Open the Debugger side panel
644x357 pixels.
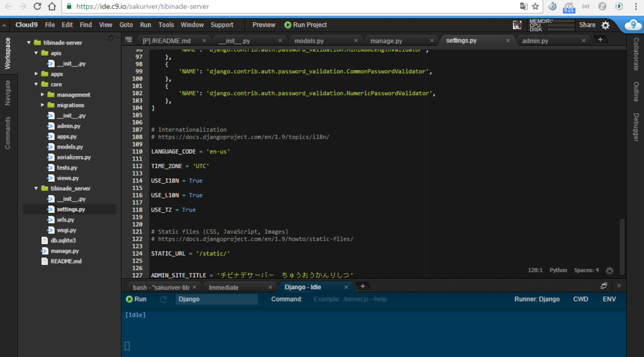tap(636, 127)
